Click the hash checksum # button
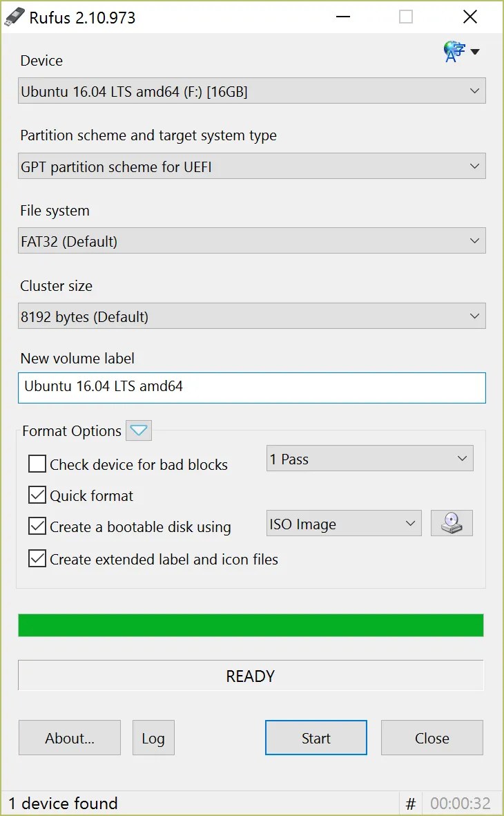Screen dimensions: 504x816 click(411, 804)
